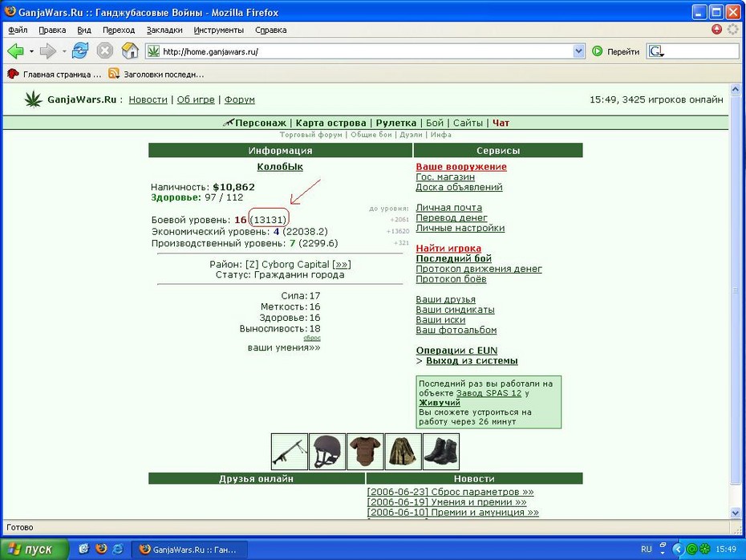Click the 'Главная страница' bookmark icon

(13, 74)
